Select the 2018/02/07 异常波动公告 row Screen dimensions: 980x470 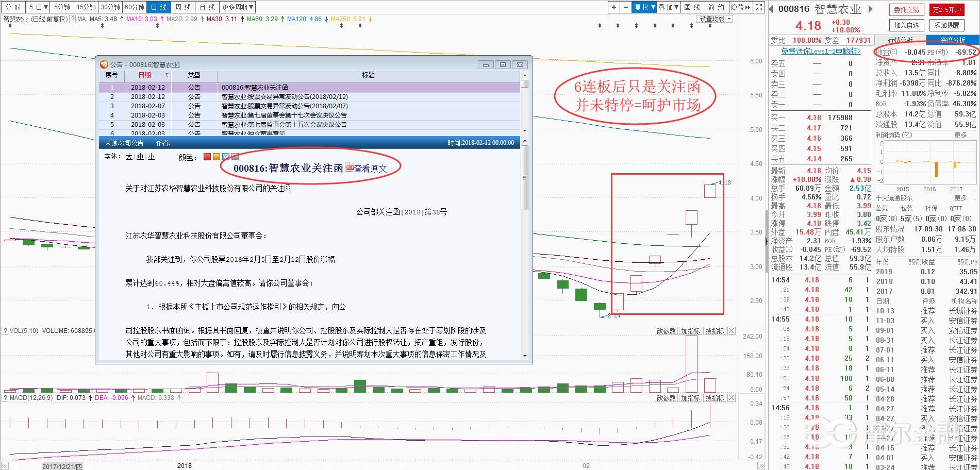[x=309, y=106]
